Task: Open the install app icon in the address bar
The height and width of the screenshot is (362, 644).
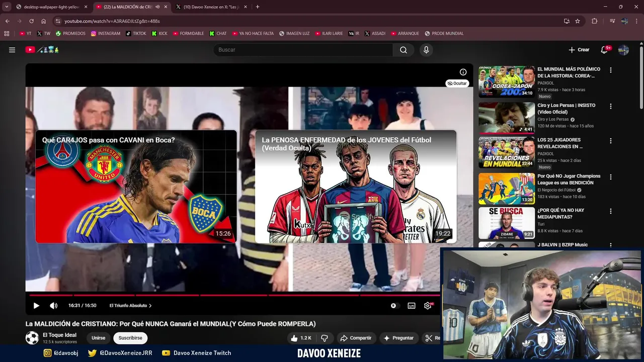Action: (x=567, y=21)
